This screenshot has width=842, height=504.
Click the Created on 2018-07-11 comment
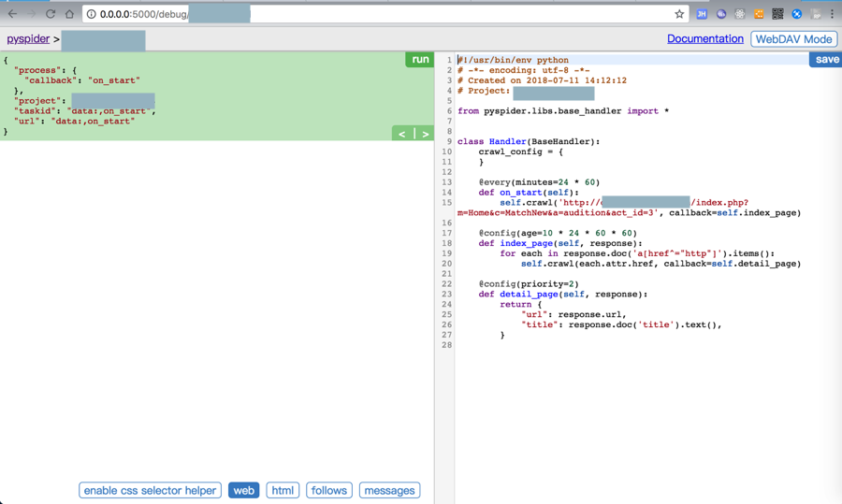542,80
